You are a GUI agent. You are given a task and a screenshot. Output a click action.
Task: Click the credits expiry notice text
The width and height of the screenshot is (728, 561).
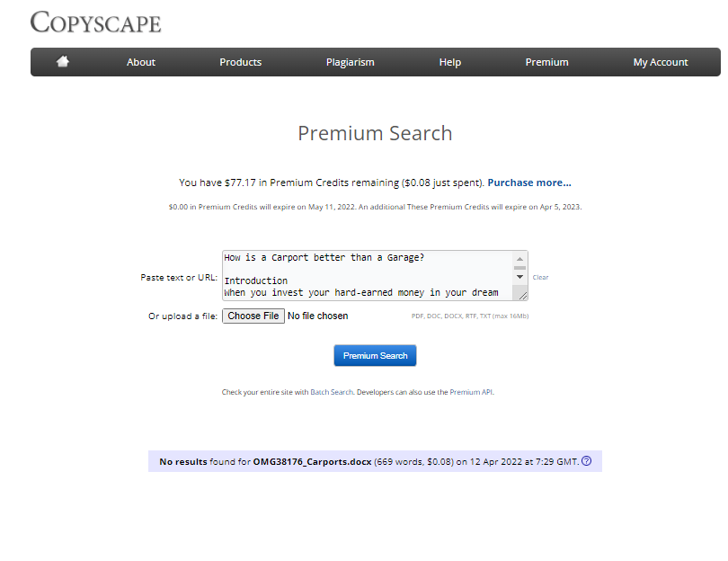pyautogui.click(x=375, y=207)
